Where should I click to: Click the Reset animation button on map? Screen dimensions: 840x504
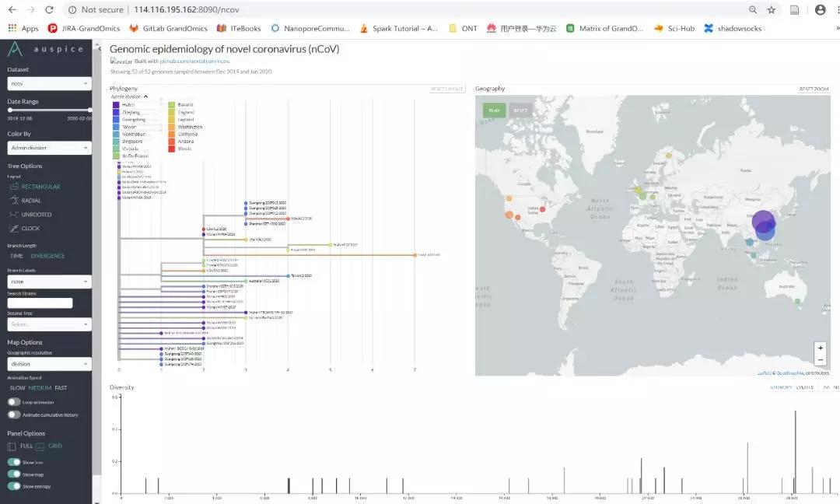(520, 110)
